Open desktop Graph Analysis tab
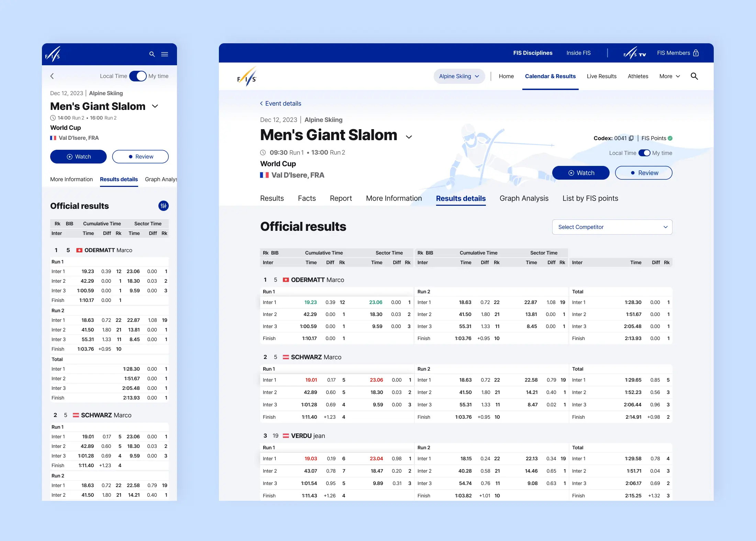Screen dimensions: 756x541 click(524, 198)
